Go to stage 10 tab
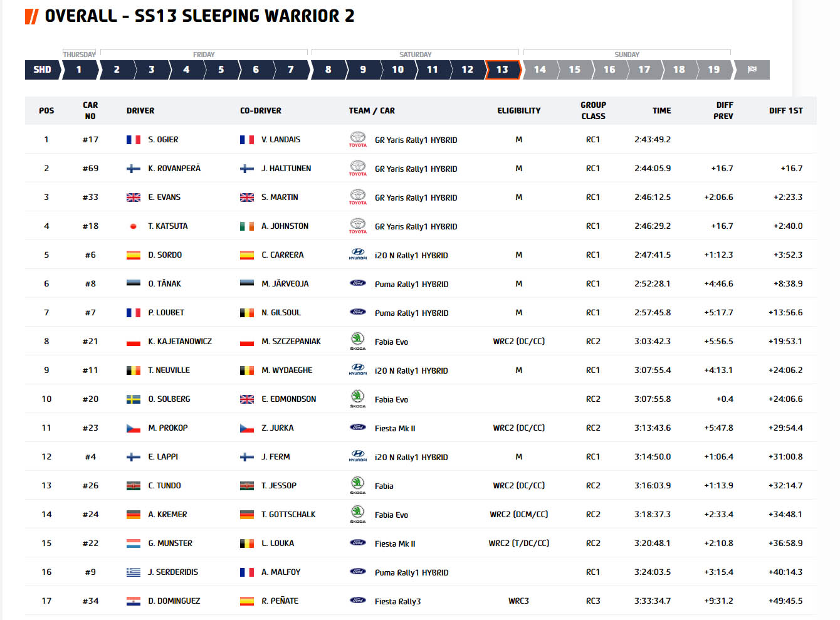Image resolution: width=840 pixels, height=620 pixels. coord(398,70)
